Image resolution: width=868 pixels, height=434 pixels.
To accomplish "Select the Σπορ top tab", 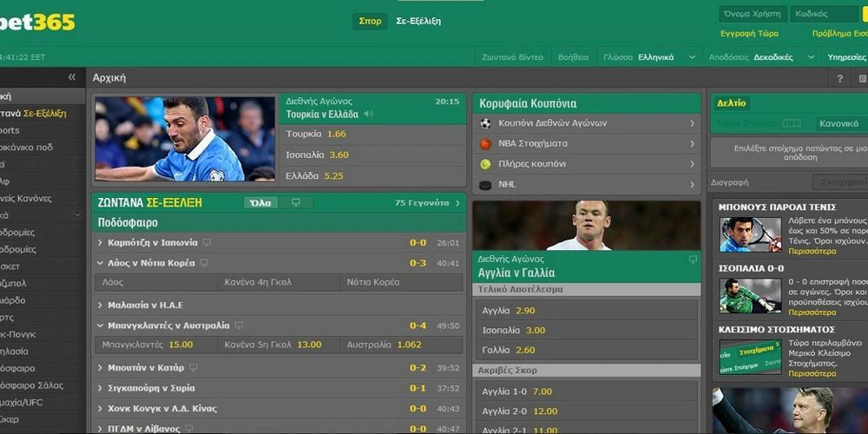I will pyautogui.click(x=370, y=21).
